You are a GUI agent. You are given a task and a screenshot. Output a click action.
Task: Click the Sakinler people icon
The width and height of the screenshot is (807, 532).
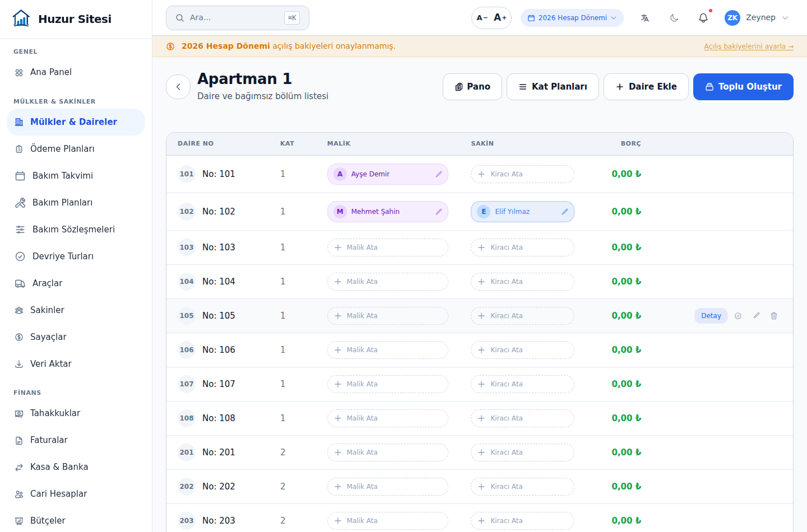click(19, 310)
